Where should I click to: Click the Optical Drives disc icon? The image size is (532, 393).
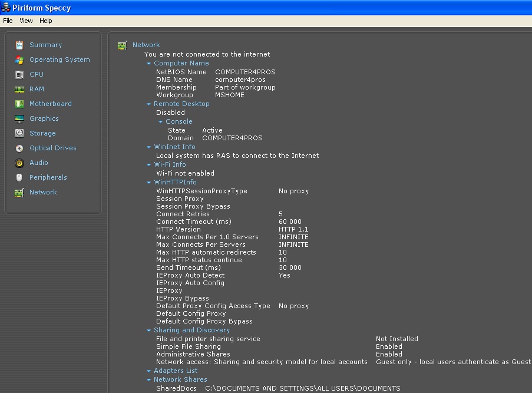(x=19, y=148)
